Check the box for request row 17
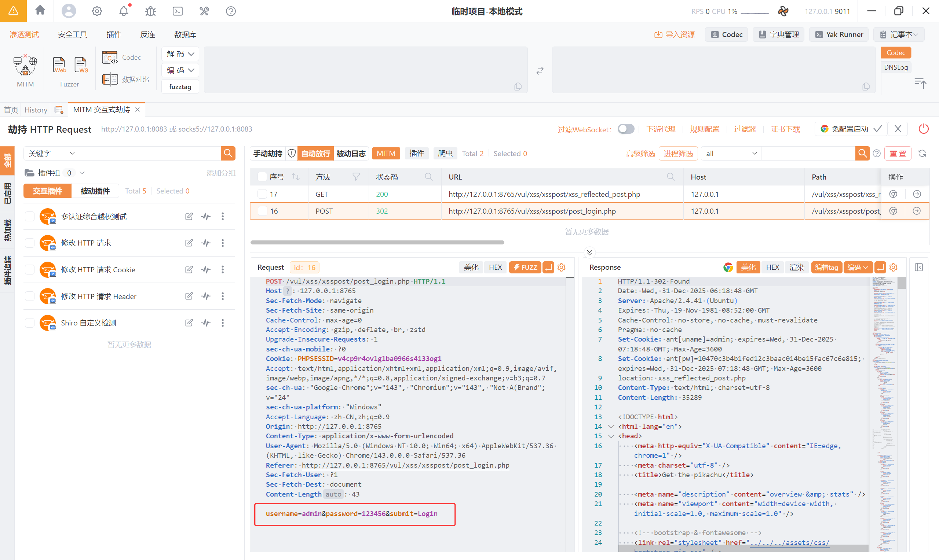 262,194
